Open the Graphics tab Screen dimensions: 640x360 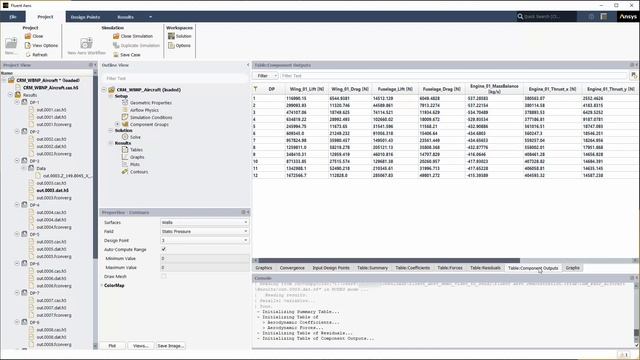(x=264, y=268)
